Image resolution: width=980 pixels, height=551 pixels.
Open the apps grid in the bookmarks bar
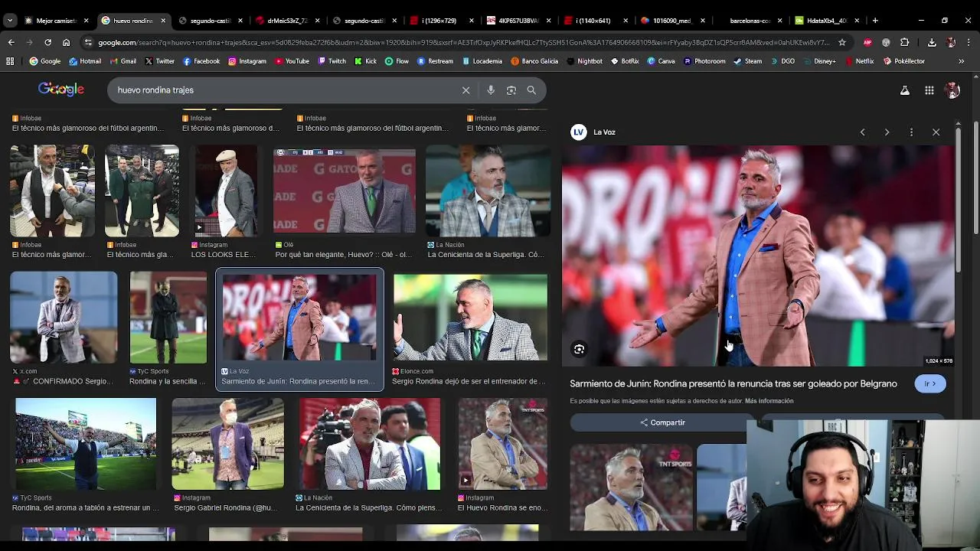(x=10, y=61)
